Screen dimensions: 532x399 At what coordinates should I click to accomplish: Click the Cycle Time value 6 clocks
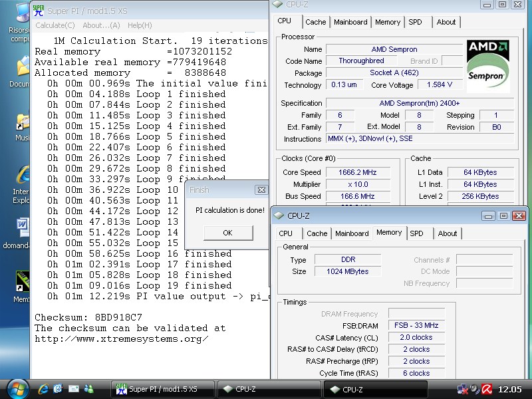[x=416, y=373]
